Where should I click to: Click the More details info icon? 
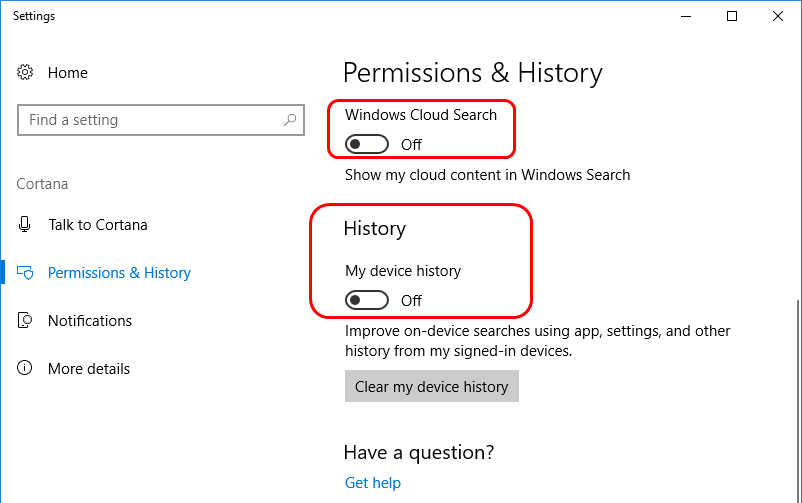[x=25, y=368]
